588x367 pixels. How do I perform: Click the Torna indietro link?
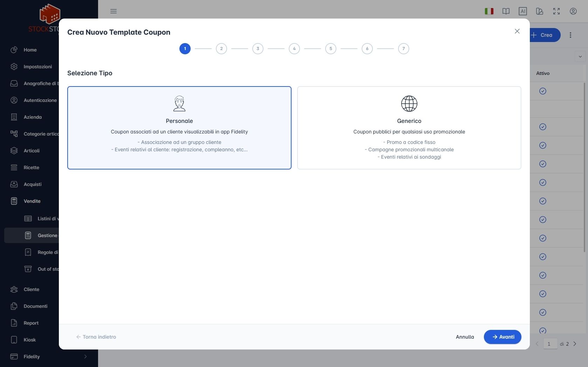pos(96,337)
